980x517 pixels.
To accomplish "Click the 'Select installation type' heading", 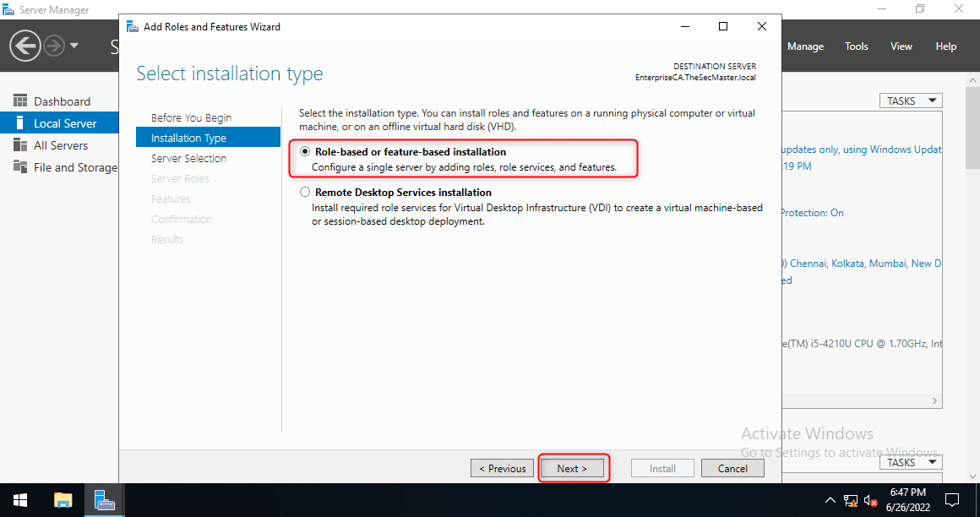I will 230,73.
